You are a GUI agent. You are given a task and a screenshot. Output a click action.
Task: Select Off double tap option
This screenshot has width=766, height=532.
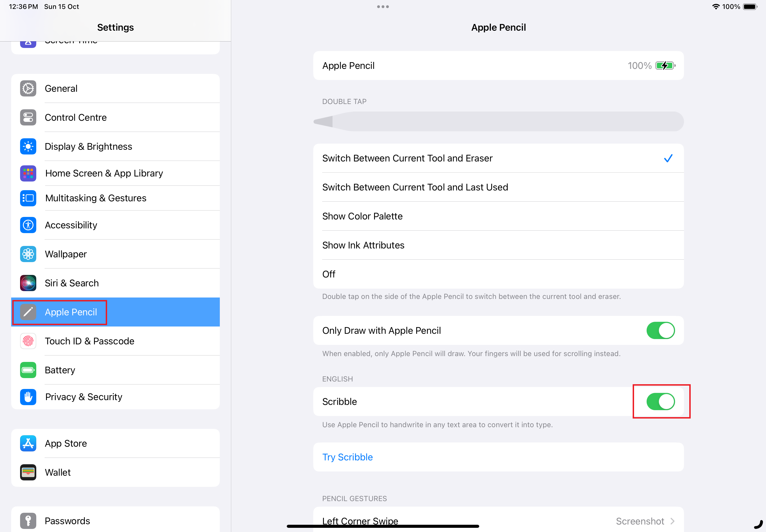[x=329, y=274]
